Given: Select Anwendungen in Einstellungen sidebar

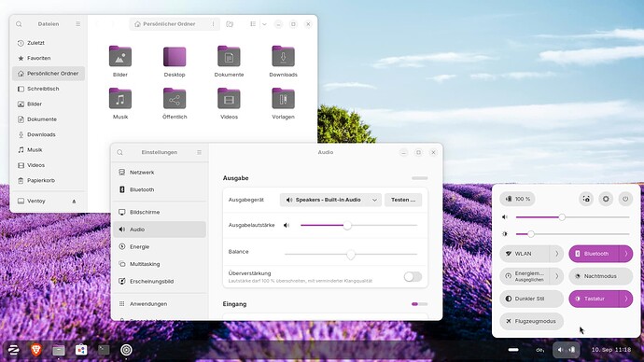Looking at the screenshot, I should 160,304.
